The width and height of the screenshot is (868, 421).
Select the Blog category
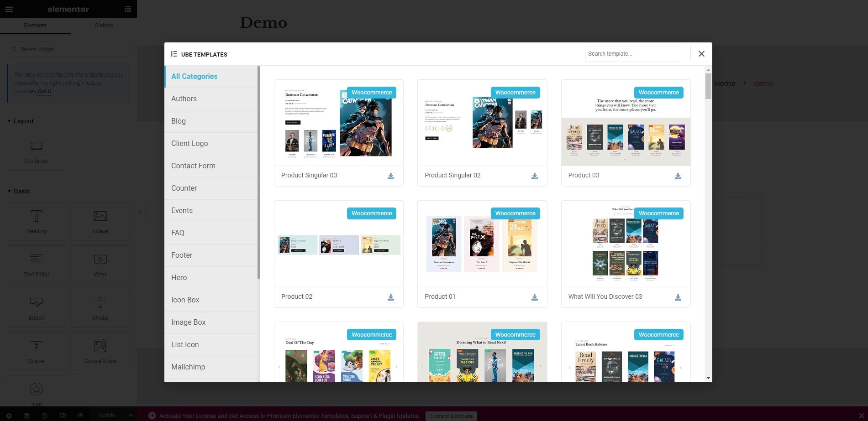tap(211, 121)
